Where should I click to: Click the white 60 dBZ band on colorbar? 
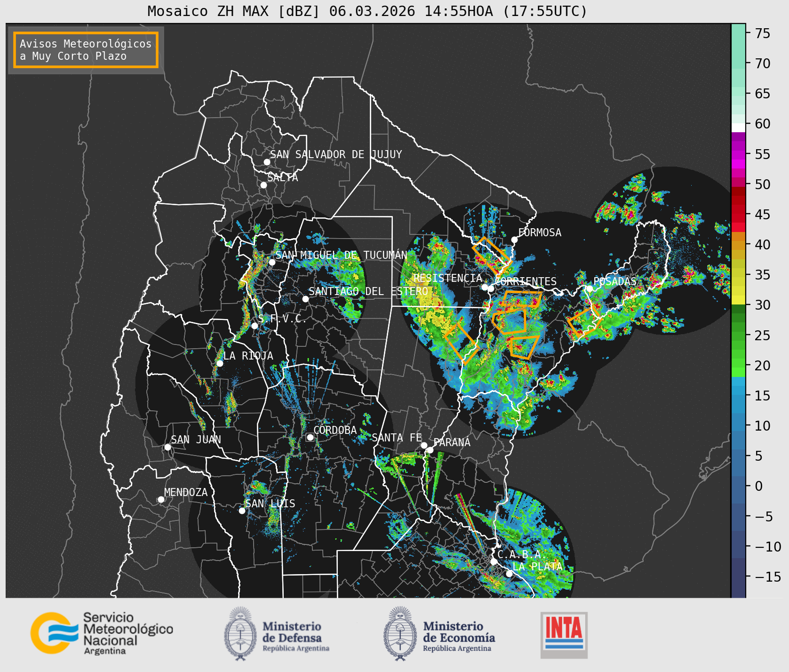click(x=738, y=127)
